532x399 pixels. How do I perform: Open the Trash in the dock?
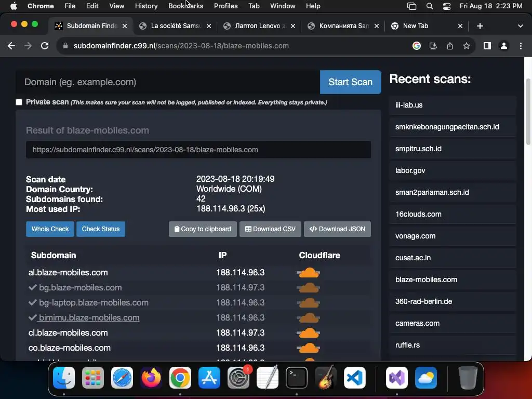(468, 378)
